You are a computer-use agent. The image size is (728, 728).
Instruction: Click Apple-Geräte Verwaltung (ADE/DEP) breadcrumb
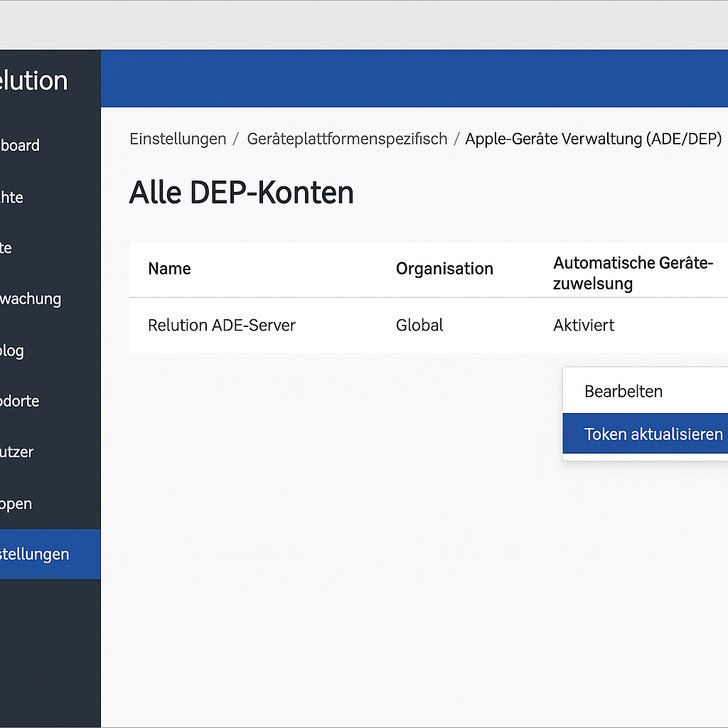(593, 139)
